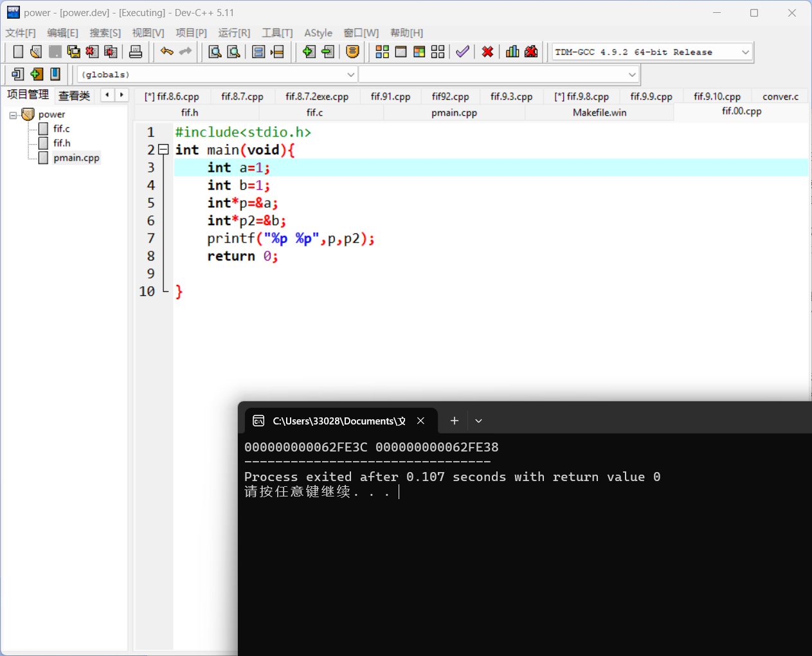Click the return 0; line in editor
The image size is (812, 656).
click(242, 257)
